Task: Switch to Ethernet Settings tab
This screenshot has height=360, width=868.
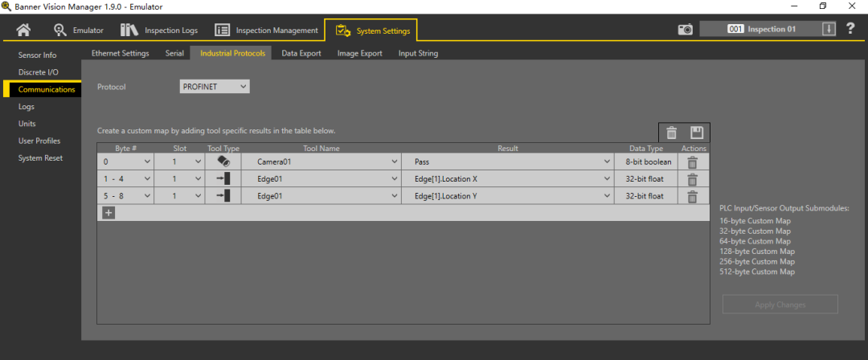Action: point(120,54)
